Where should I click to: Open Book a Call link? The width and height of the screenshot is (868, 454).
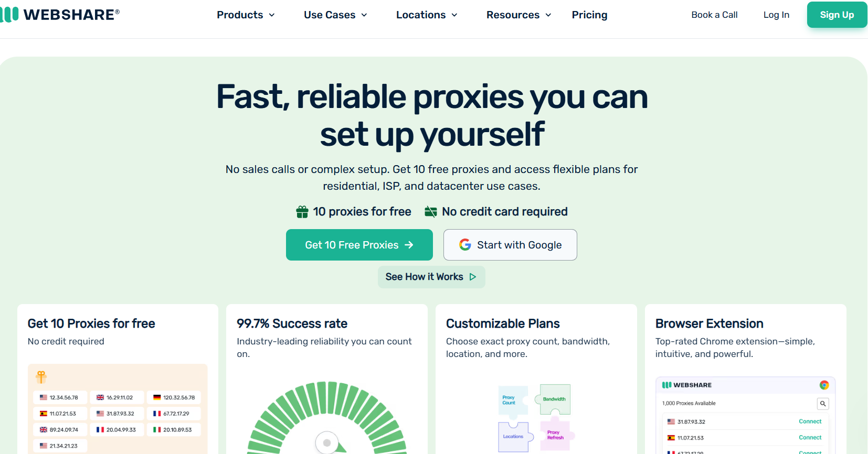(714, 15)
